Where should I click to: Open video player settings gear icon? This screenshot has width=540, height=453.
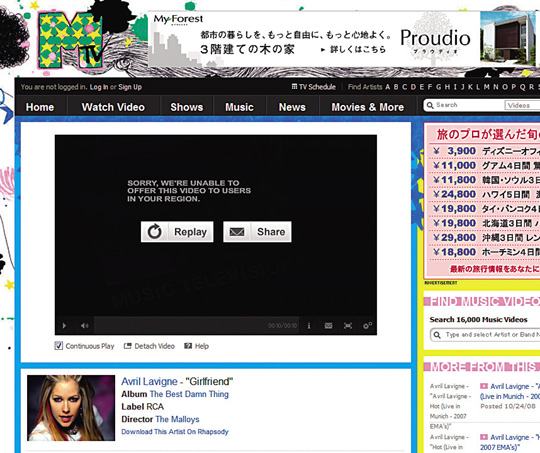367,326
